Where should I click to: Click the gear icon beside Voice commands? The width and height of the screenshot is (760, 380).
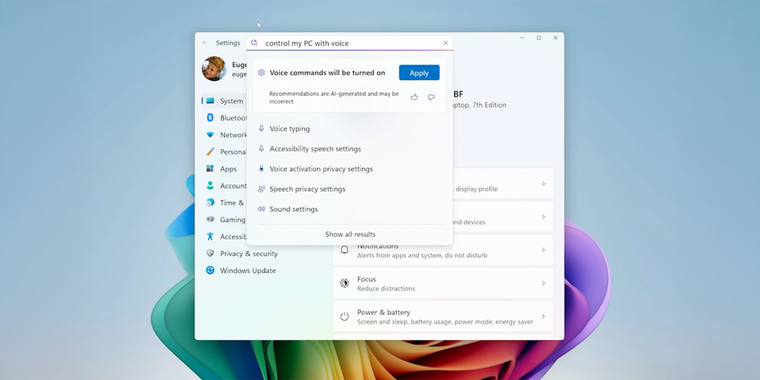click(x=261, y=73)
